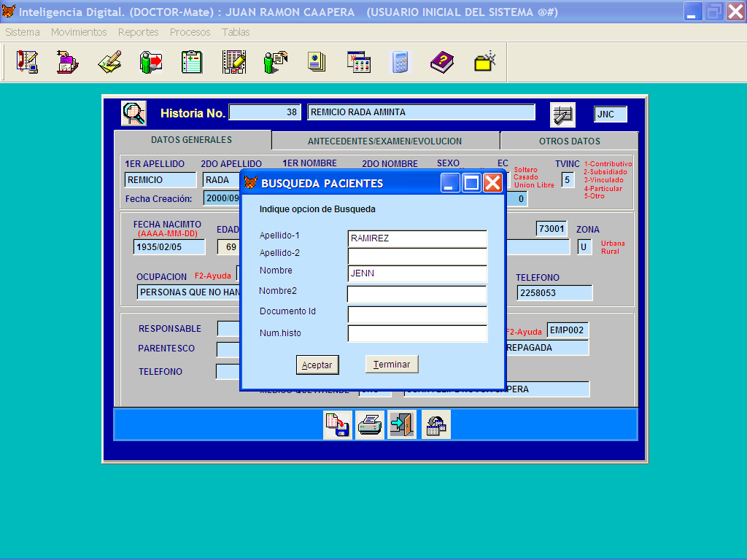Image resolution: width=747 pixels, height=560 pixels.
Task: Focus the Nombre field containing JENN
Action: (417, 274)
